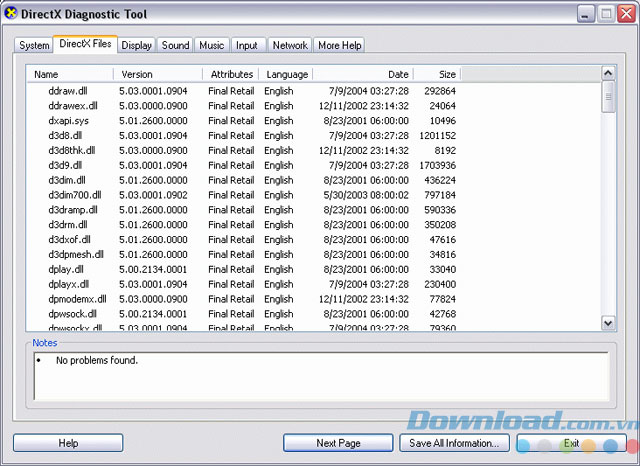Maximize the DirectX Diagnostic Tool window
640x466 pixels.
pyautogui.click(x=603, y=14)
